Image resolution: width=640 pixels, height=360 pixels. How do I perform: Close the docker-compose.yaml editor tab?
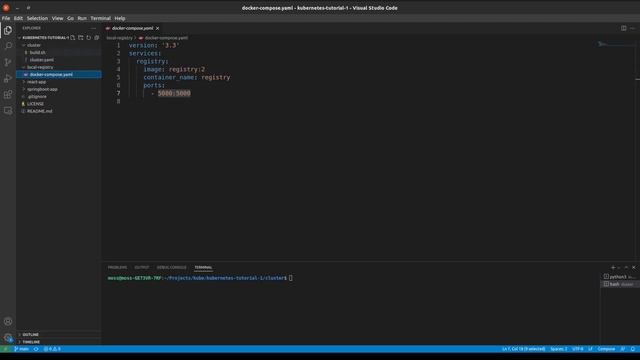[x=158, y=28]
